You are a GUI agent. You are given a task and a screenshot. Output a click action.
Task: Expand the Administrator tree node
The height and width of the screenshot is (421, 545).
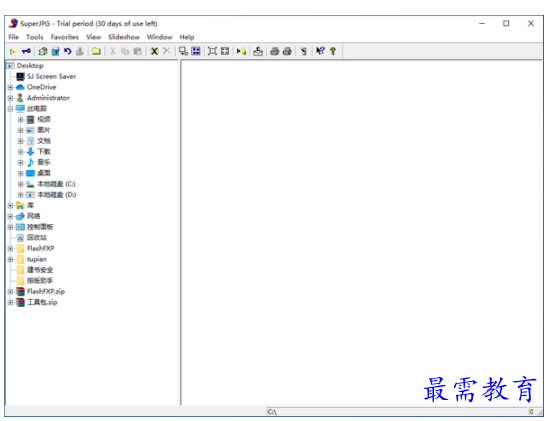click(10, 98)
